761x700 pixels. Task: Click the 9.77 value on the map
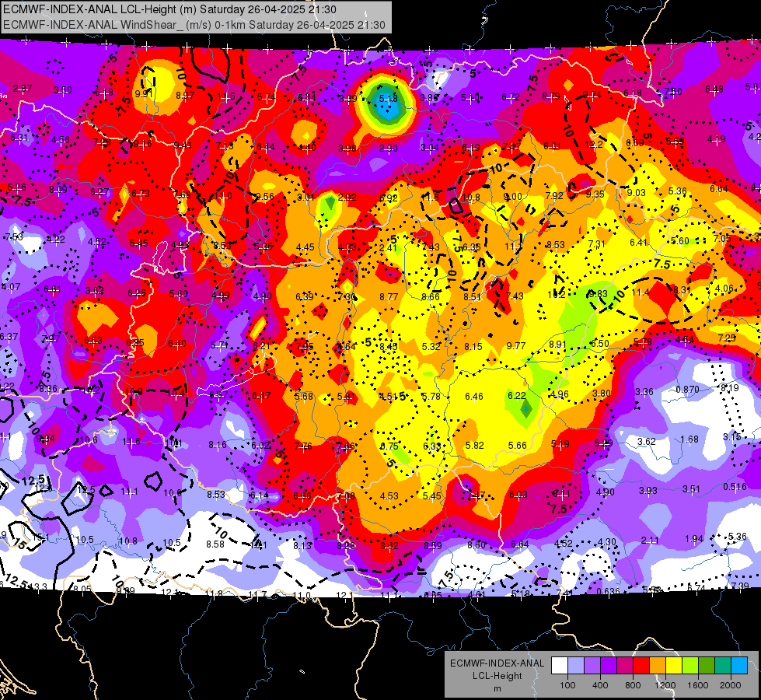[516, 345]
